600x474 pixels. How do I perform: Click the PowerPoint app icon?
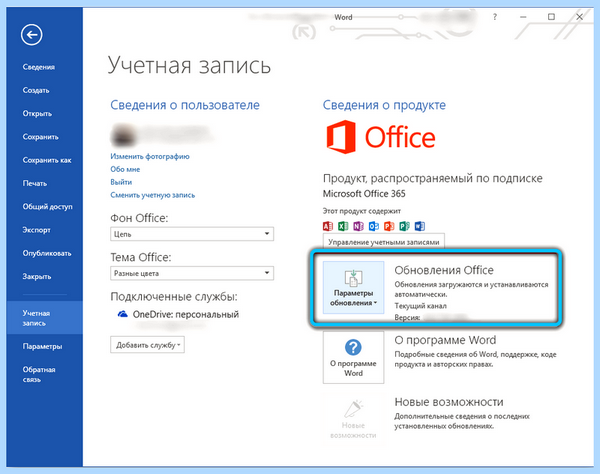(x=389, y=226)
